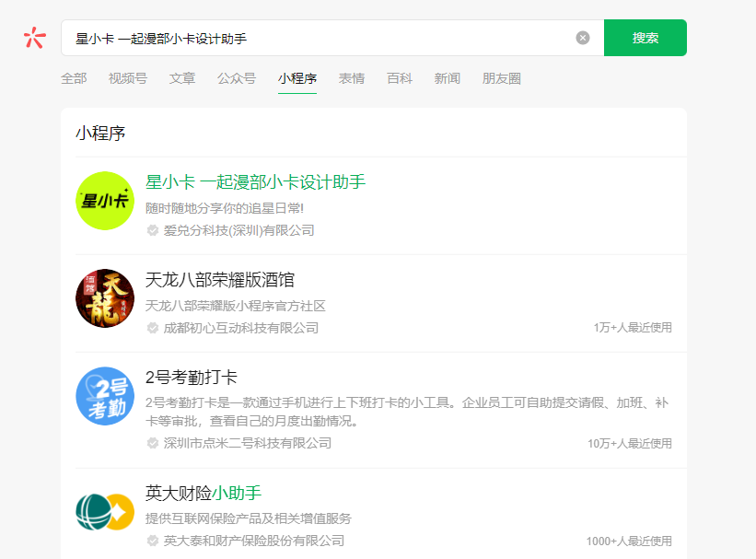Screen dimensions: 756x559
Task: Switch to the 文章 tab
Action: click(182, 78)
